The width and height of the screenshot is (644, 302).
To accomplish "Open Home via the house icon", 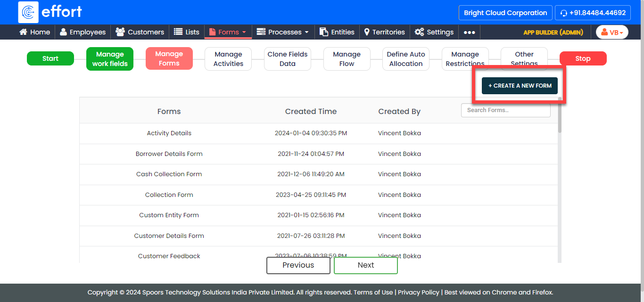I will click(23, 32).
